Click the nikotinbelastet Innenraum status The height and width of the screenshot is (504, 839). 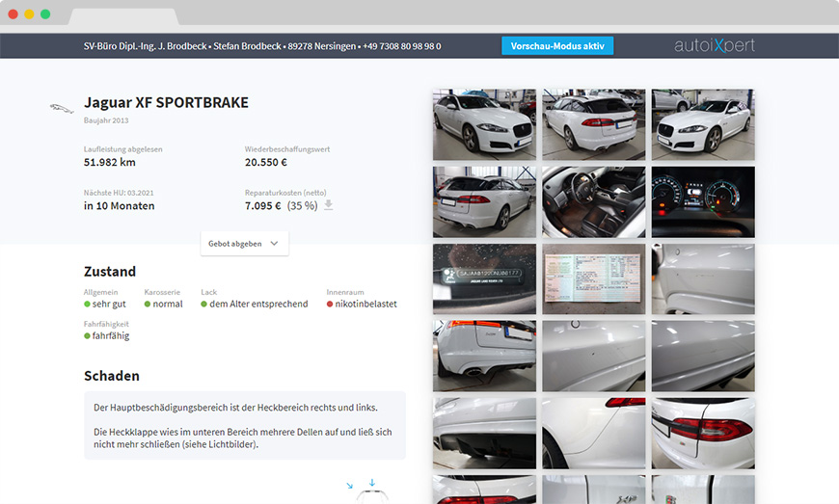point(362,304)
